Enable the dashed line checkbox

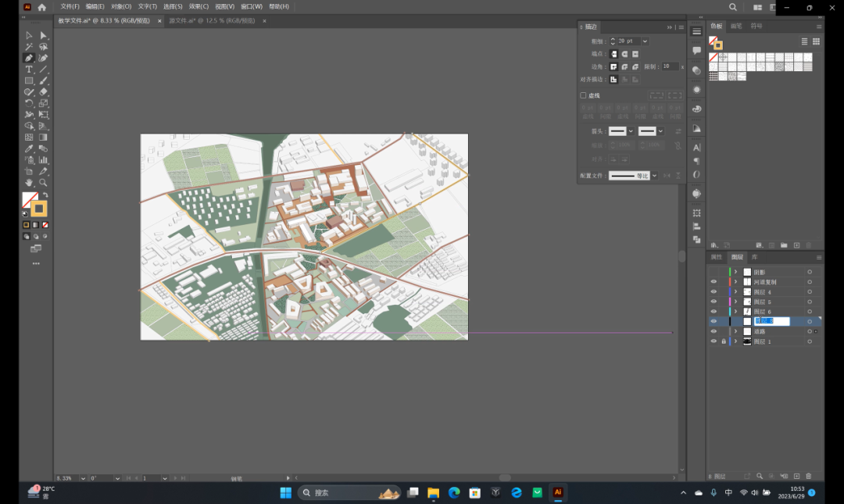click(583, 95)
